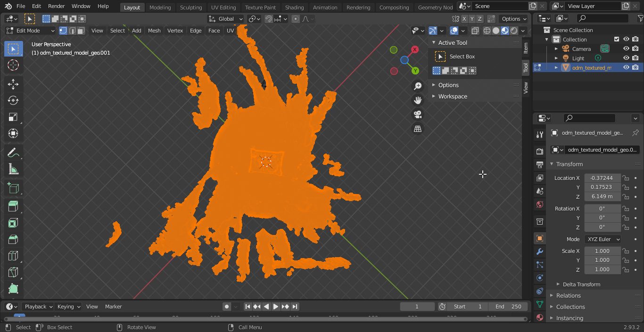Pick the Measure tool
The width and height of the screenshot is (644, 332).
pos(13,169)
